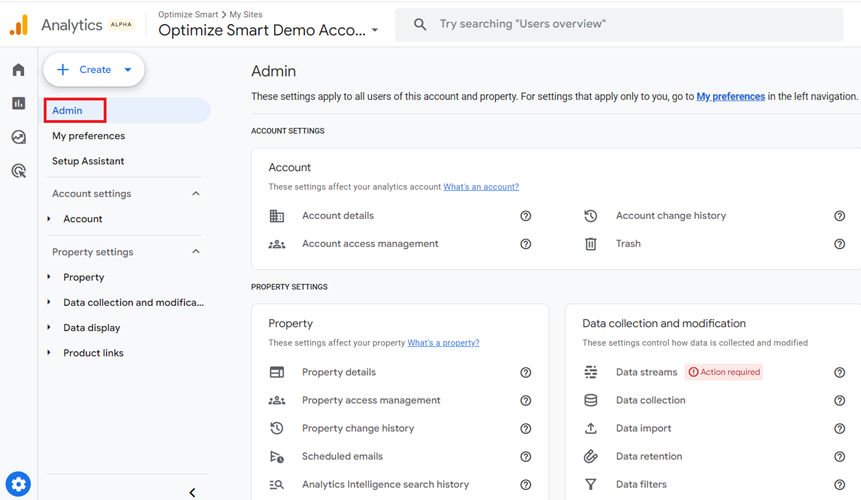Click the Account settings sidebar header
This screenshot has width=861, height=500.
click(92, 193)
